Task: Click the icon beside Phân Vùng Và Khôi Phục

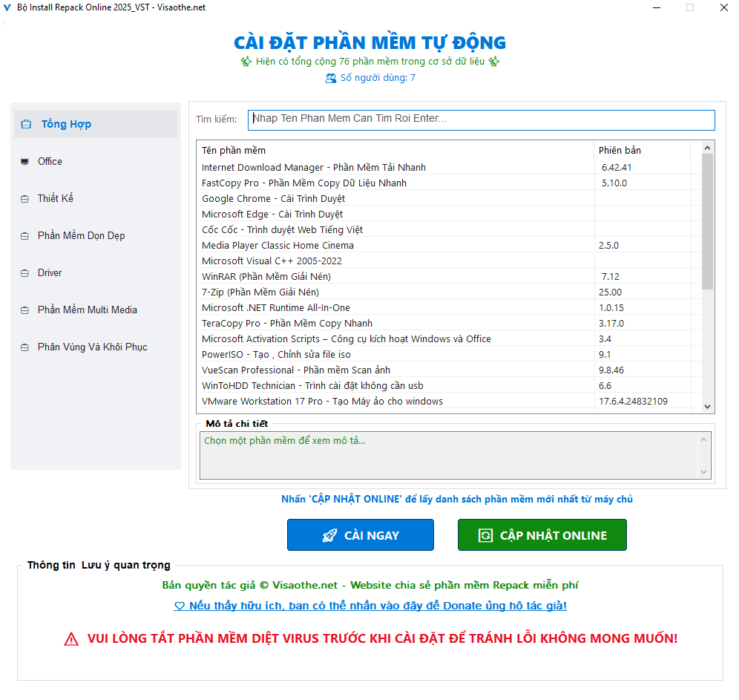Action: pos(24,347)
